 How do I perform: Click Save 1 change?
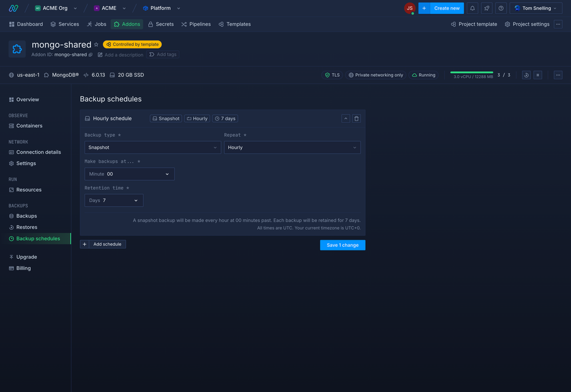click(x=342, y=244)
